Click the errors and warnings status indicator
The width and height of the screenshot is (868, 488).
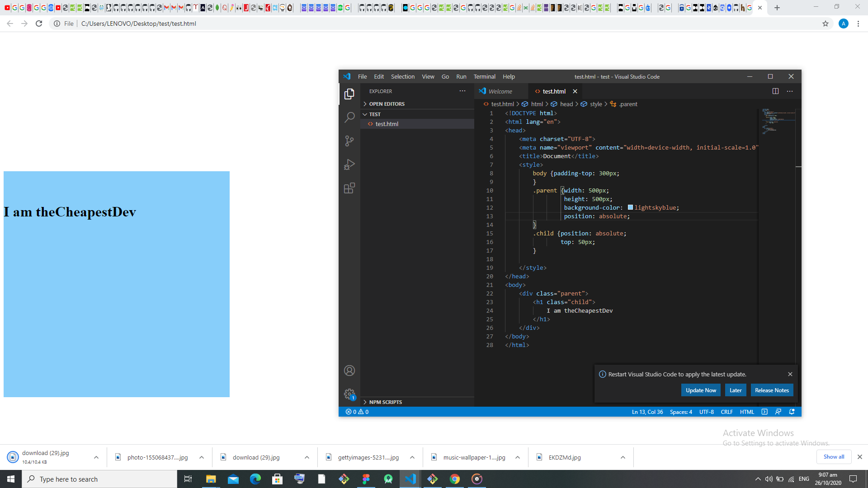coord(357,412)
